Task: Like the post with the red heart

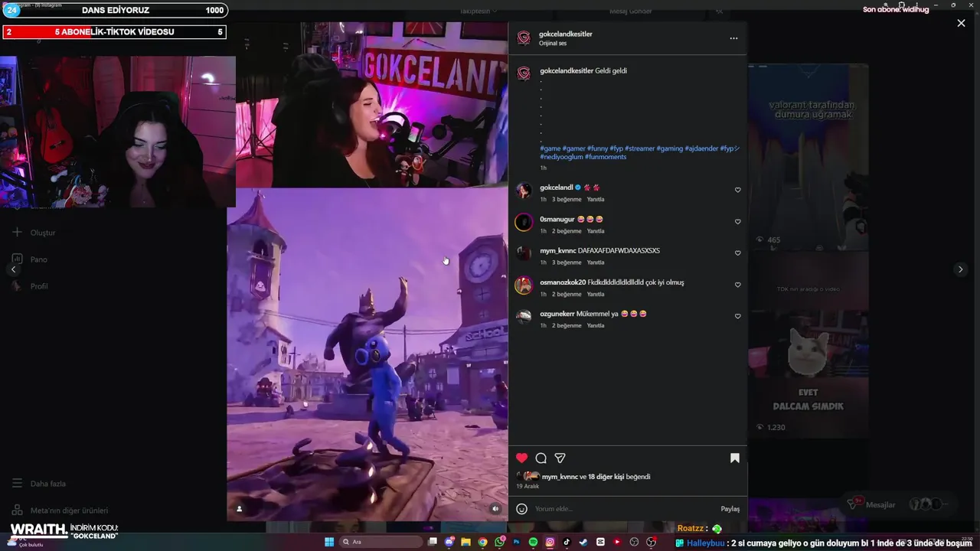Action: click(x=521, y=458)
